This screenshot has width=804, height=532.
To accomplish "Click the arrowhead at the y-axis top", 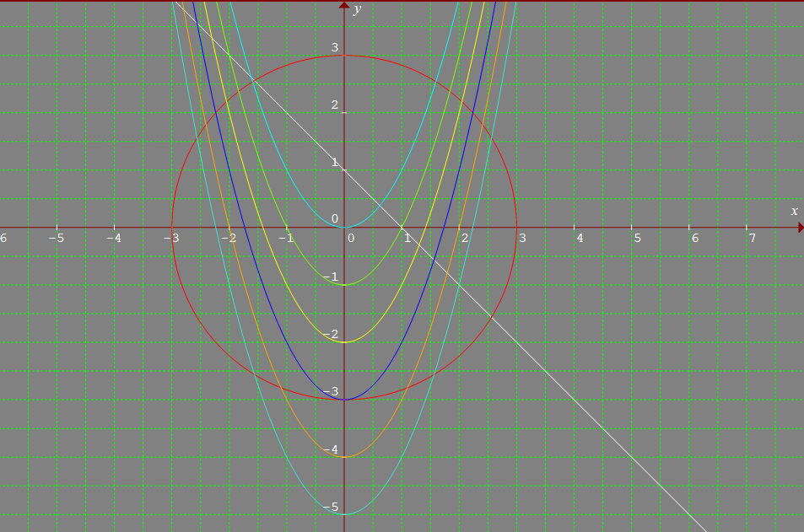I will point(344,5).
